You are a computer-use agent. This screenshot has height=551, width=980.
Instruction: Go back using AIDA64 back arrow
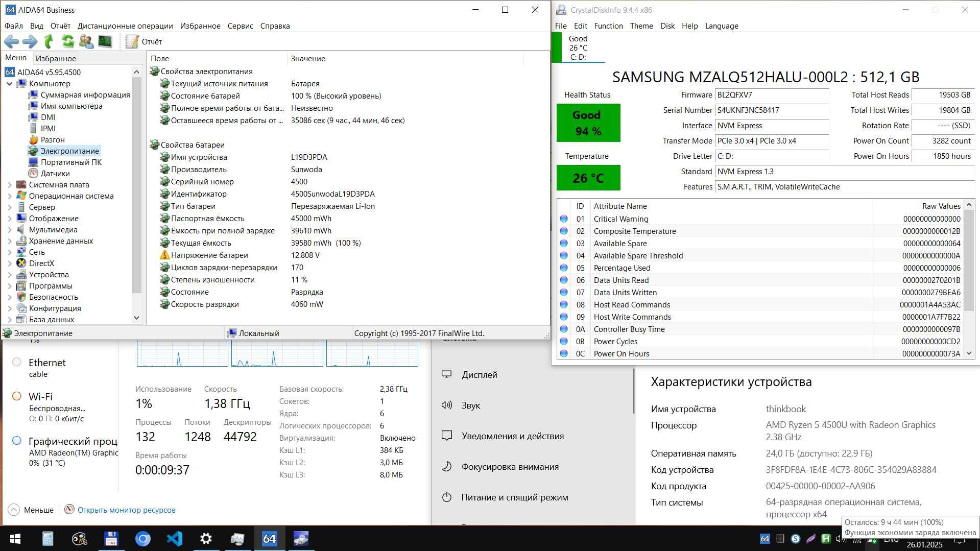11,41
